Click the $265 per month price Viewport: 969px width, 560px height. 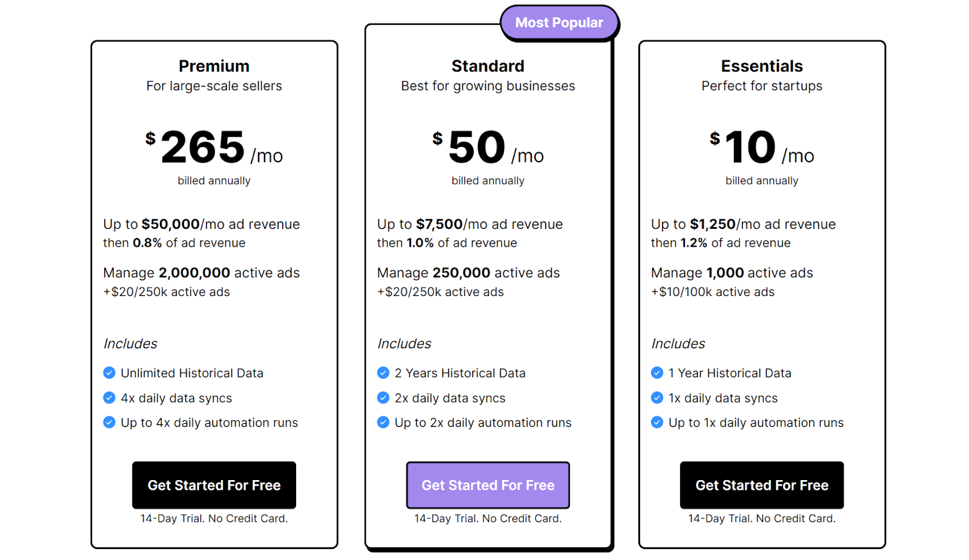214,148
